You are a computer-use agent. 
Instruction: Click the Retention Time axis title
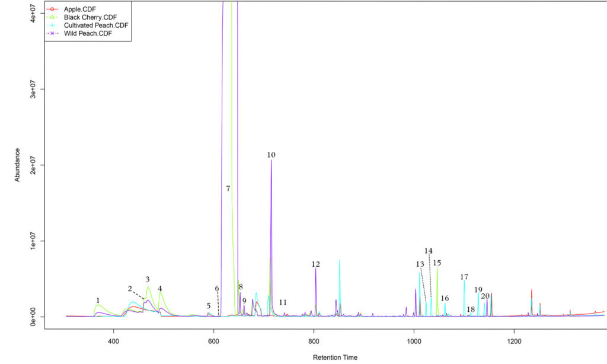[x=336, y=357]
